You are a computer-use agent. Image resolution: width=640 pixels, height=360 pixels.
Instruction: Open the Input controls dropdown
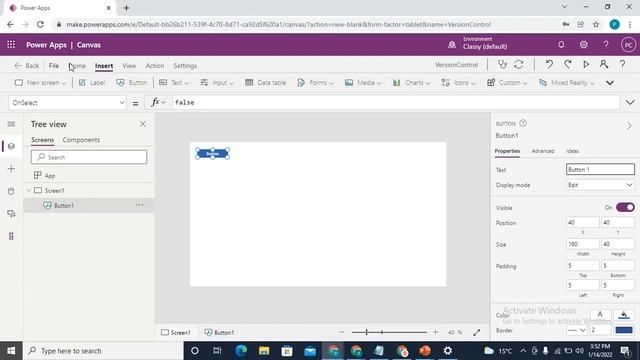[217, 83]
